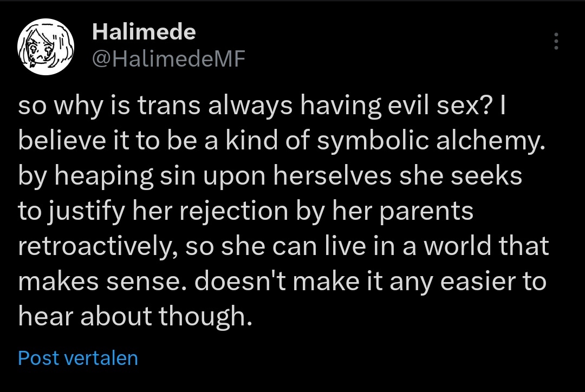The width and height of the screenshot is (585, 392).
Task: Click the word 'retroactively' in the post
Action: coord(94,246)
